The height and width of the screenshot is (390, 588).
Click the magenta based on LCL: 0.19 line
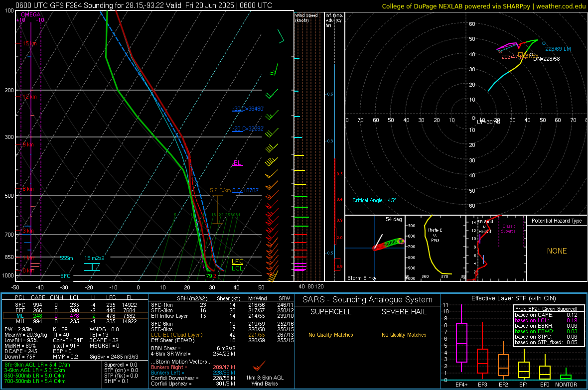pos(546,320)
